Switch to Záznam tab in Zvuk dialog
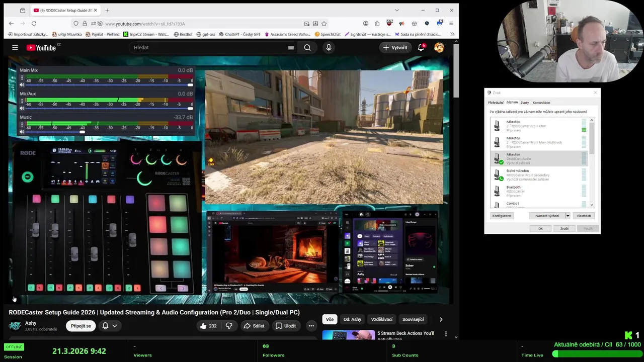The width and height of the screenshot is (644, 362). 512,102
